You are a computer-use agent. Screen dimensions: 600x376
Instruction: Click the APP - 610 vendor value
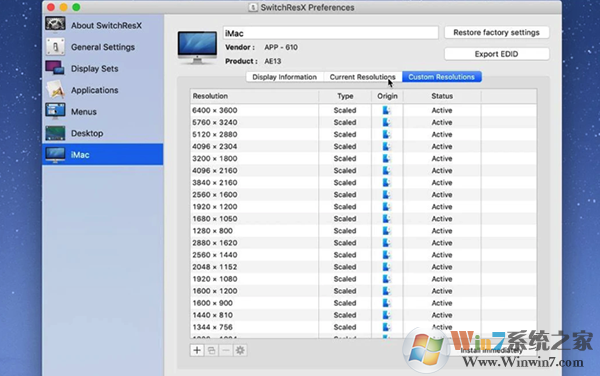pyautogui.click(x=281, y=47)
